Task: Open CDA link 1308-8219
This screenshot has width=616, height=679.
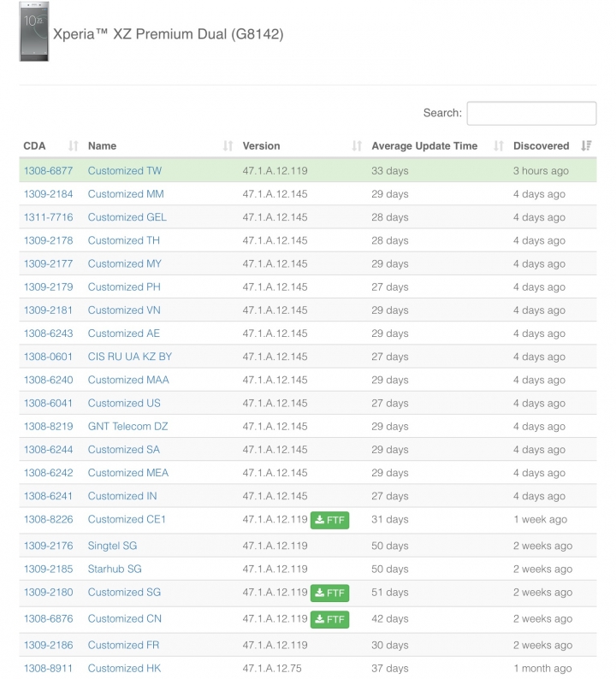Action: point(48,426)
